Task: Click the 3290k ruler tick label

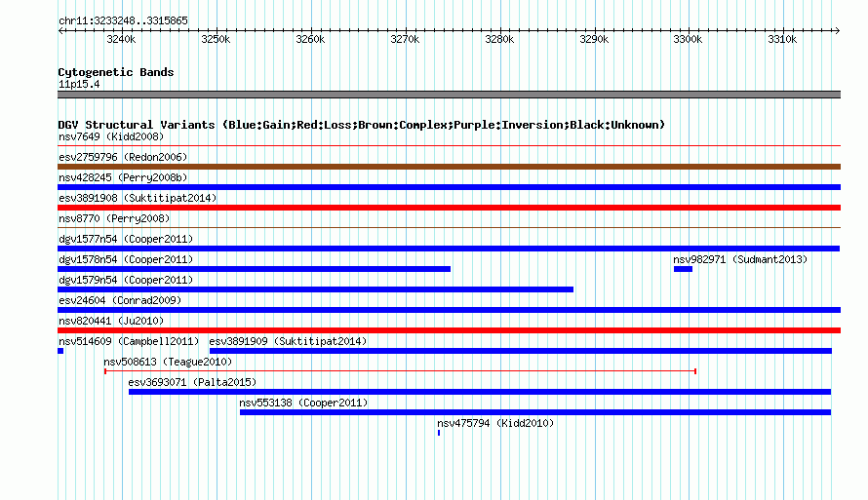Action: pos(595,39)
